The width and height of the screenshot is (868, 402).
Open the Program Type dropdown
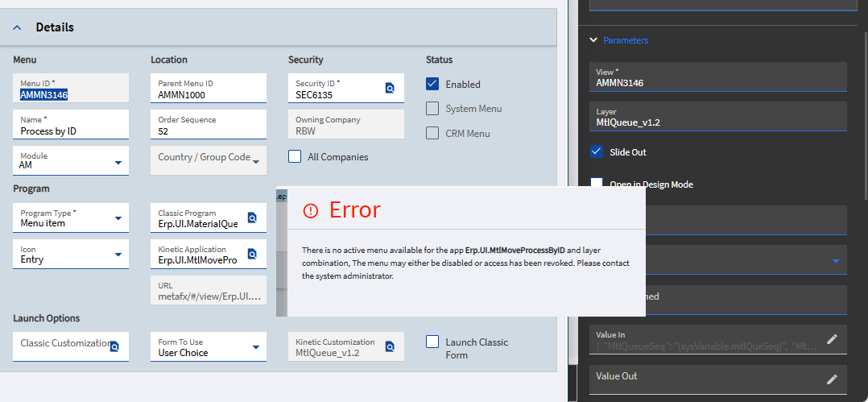[x=118, y=218]
